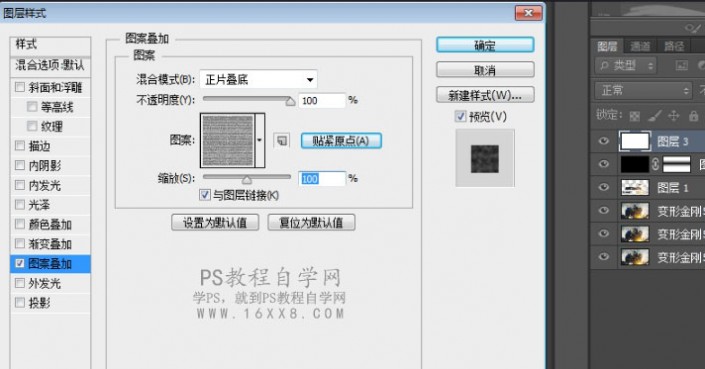
Task: Click lock position move icon
Action: pos(674,116)
